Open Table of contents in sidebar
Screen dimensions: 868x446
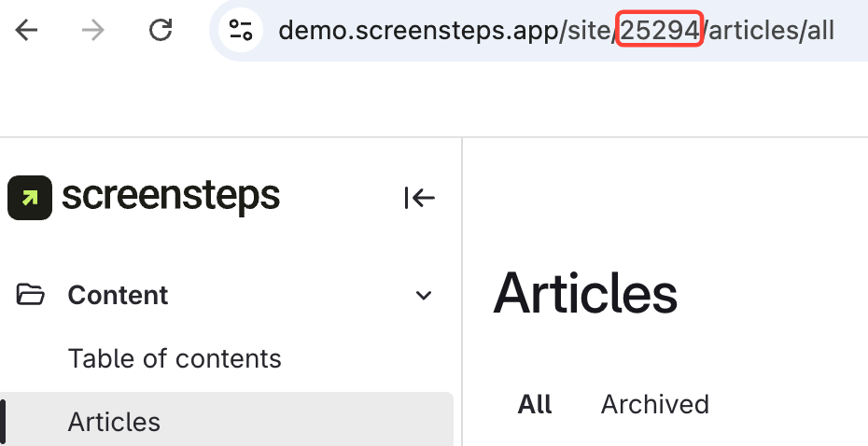pyautogui.click(x=175, y=358)
